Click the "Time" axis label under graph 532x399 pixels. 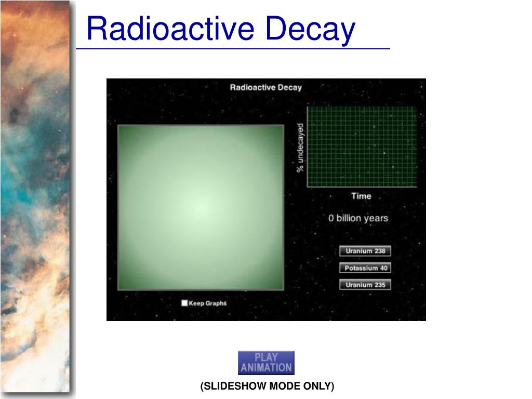pyautogui.click(x=361, y=196)
